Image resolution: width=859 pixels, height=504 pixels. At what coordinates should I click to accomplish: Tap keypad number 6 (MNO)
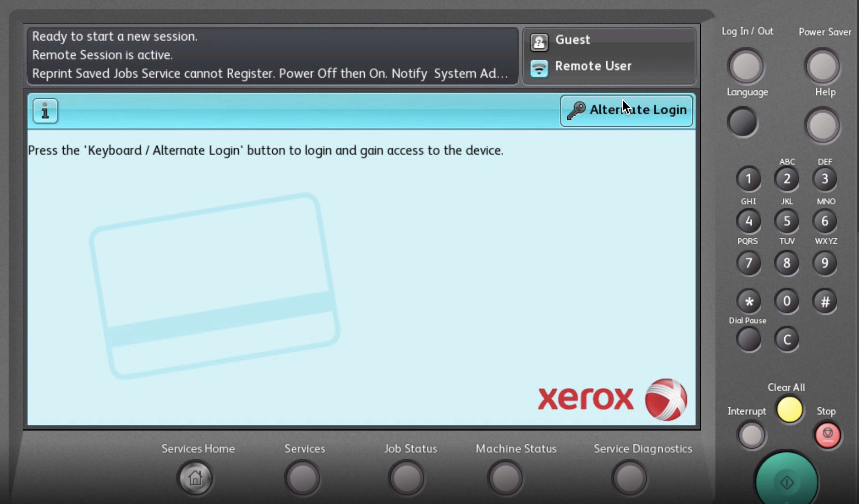click(825, 221)
